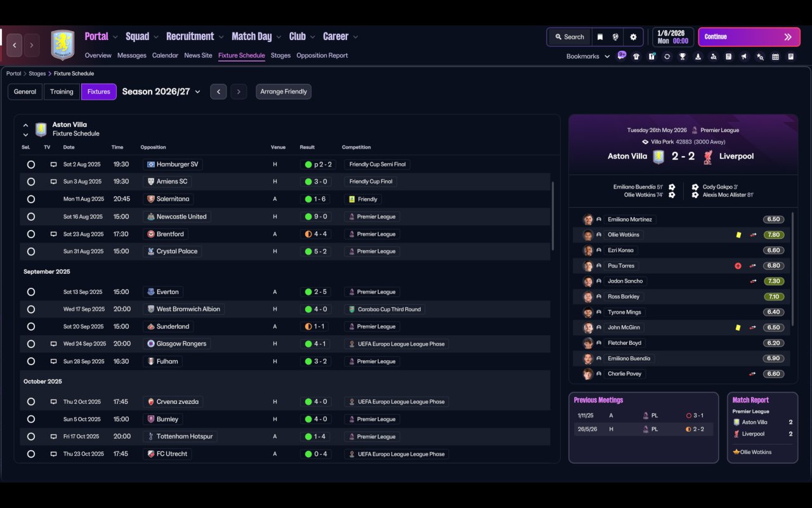Open the 1/11/25 previous meeting row
Viewport: 812px width, 508px height.
pos(643,415)
